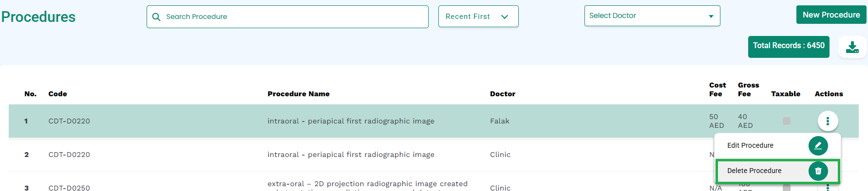Click the magnifier icon in search box
The height and width of the screenshot is (191, 868).
tap(156, 17)
